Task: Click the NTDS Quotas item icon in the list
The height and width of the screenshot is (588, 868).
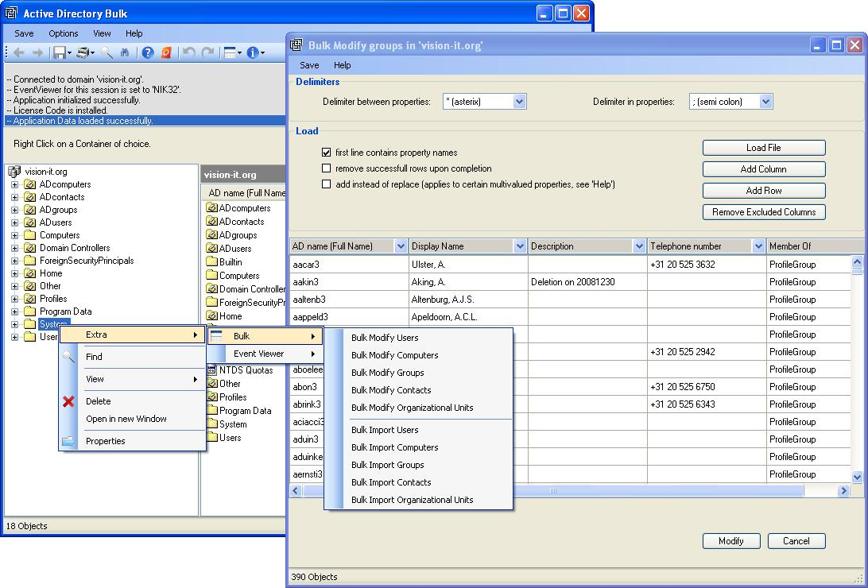Action: coord(212,370)
